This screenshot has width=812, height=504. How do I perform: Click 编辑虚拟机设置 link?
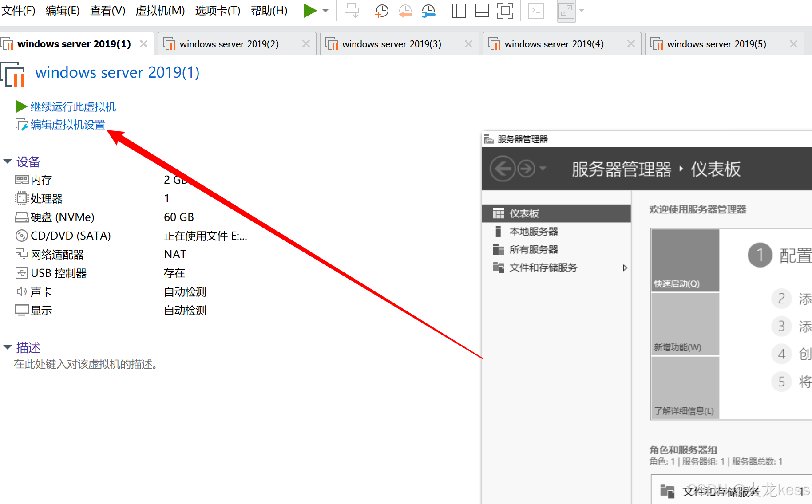pyautogui.click(x=68, y=125)
